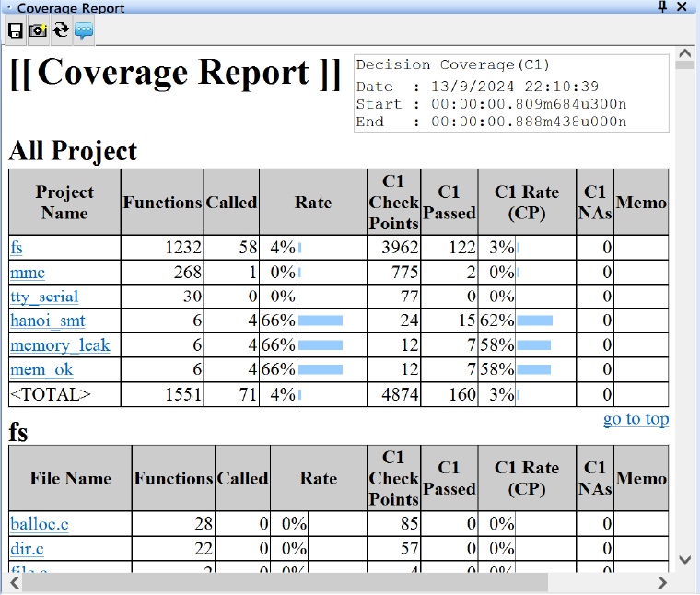Open the memory_leak project link
The image size is (700, 595).
coord(60,345)
